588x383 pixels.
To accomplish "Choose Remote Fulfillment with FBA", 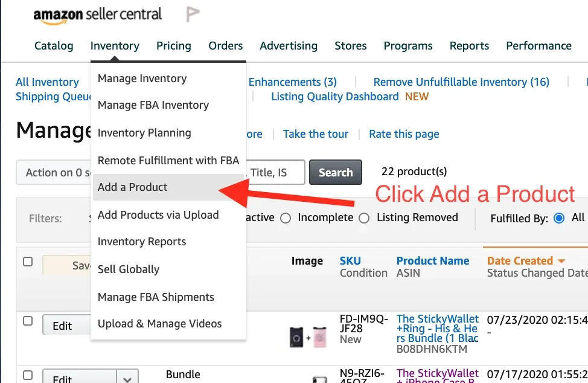I will coord(168,161).
